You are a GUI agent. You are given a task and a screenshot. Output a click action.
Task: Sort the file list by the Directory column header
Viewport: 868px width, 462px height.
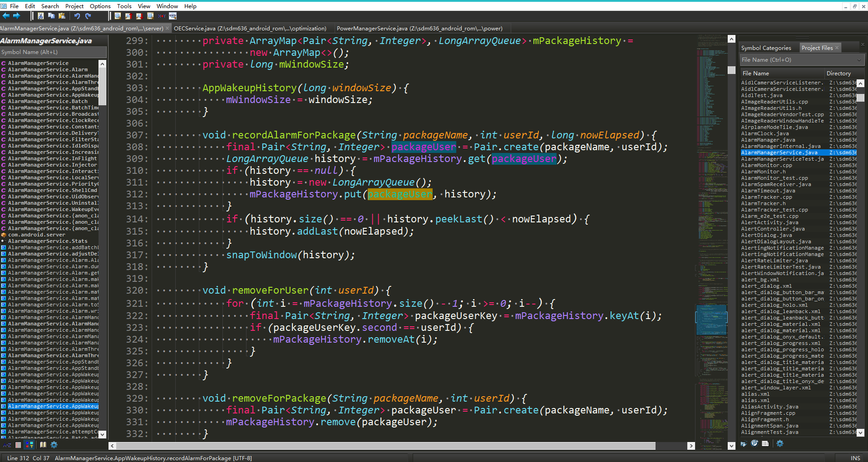coord(844,73)
